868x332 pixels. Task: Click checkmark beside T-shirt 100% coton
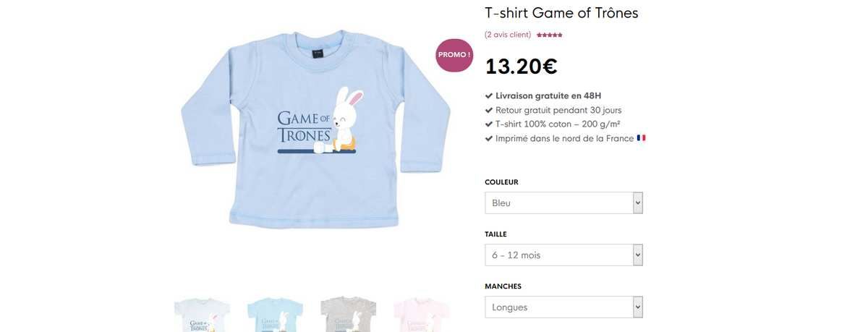tap(488, 124)
